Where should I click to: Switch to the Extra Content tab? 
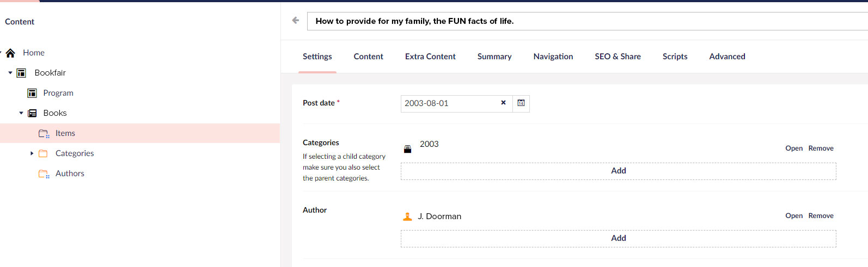point(430,57)
